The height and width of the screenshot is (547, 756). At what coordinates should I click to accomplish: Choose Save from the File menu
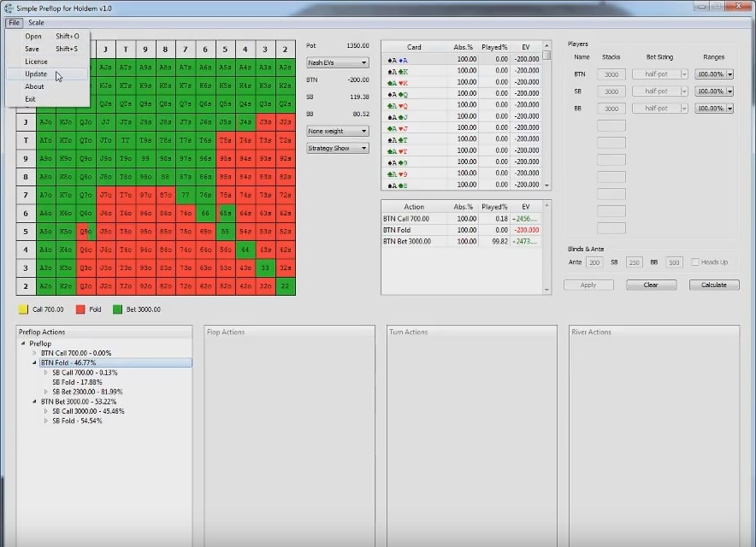pos(32,49)
